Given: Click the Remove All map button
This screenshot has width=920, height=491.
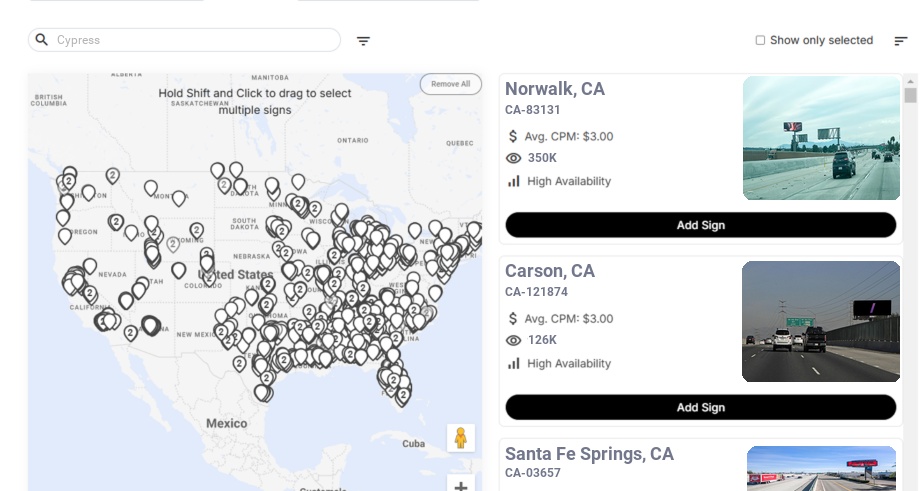Looking at the screenshot, I should click(450, 84).
